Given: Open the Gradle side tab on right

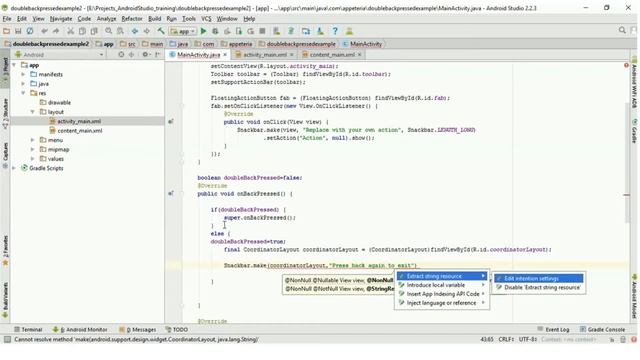Looking at the screenshot, I should [634, 131].
